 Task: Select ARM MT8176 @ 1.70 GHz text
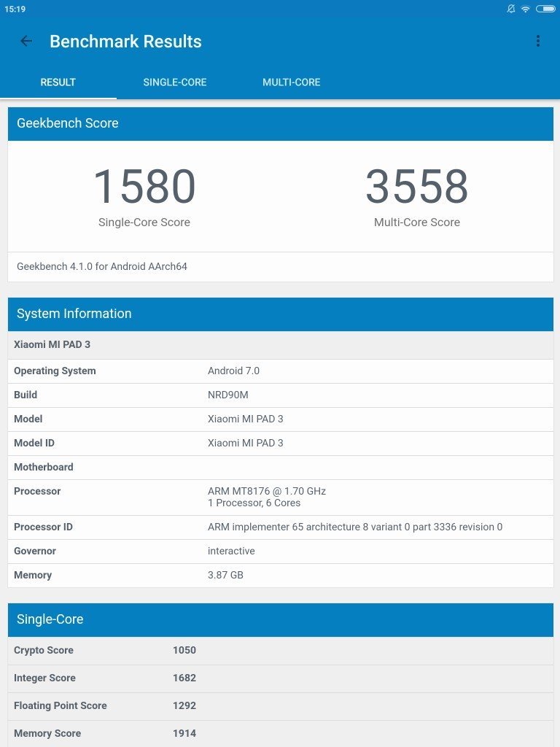pos(267,491)
